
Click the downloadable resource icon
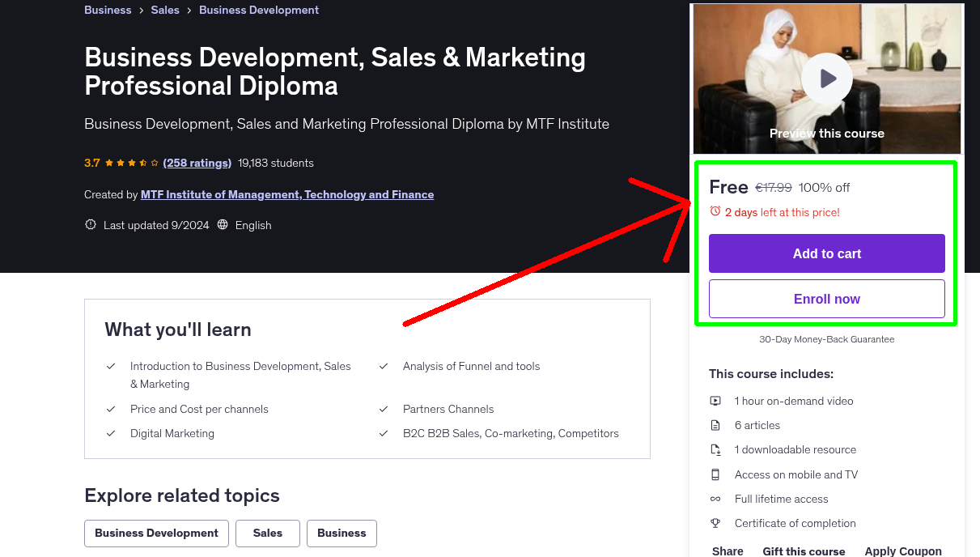click(715, 449)
